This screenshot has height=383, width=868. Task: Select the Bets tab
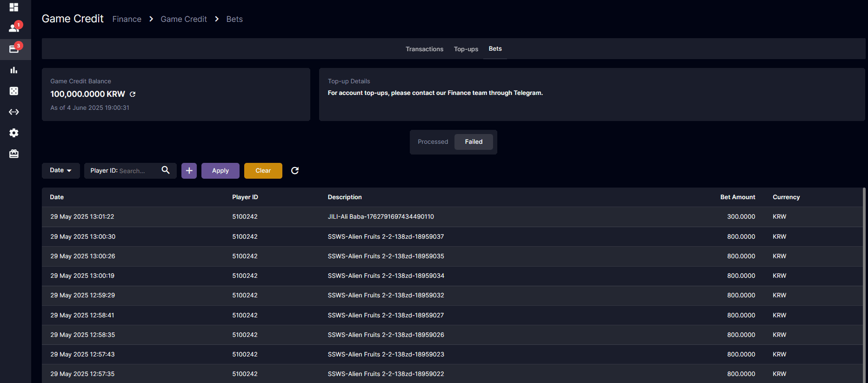pyautogui.click(x=495, y=49)
